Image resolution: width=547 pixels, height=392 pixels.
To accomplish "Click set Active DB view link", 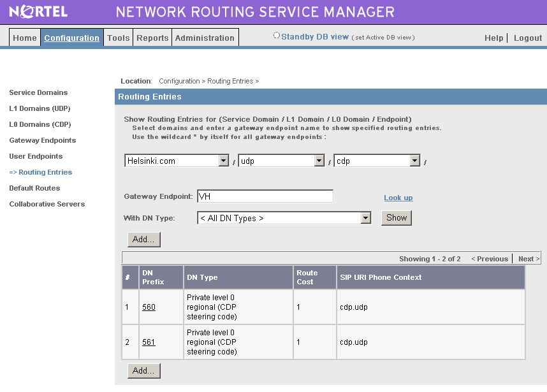I will click(383, 38).
